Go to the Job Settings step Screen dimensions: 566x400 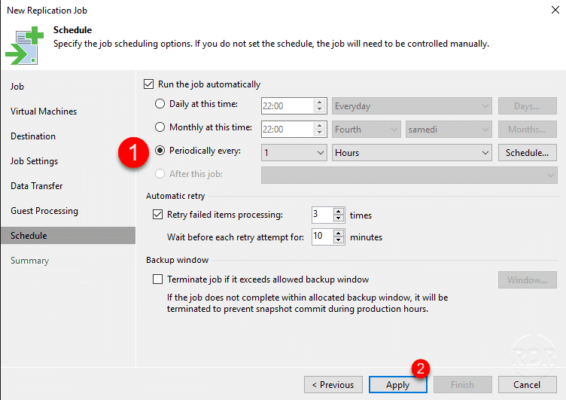(x=34, y=161)
